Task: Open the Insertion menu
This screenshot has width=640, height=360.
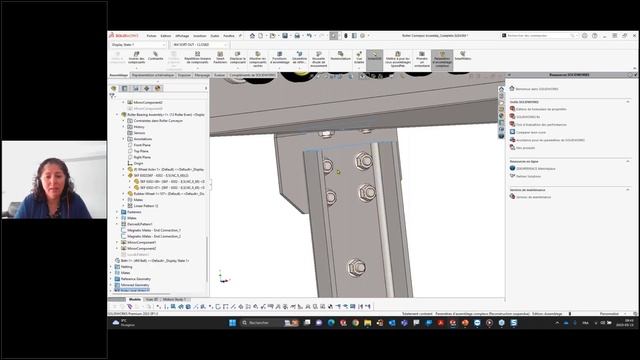Action: tap(200, 36)
